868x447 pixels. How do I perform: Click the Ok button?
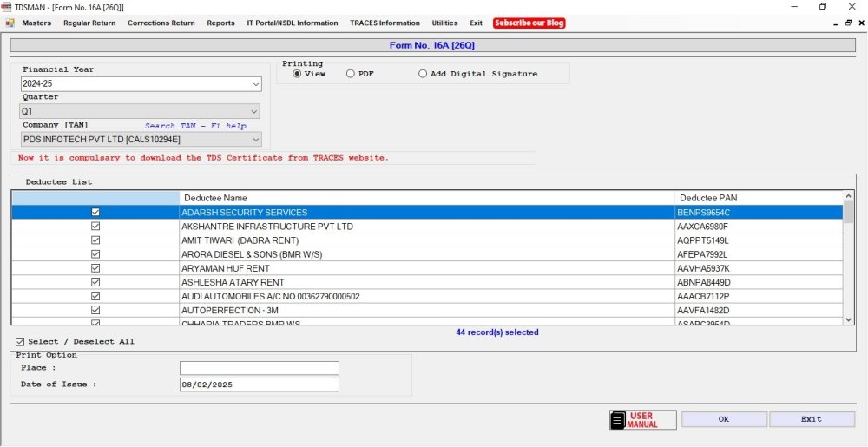(724, 419)
